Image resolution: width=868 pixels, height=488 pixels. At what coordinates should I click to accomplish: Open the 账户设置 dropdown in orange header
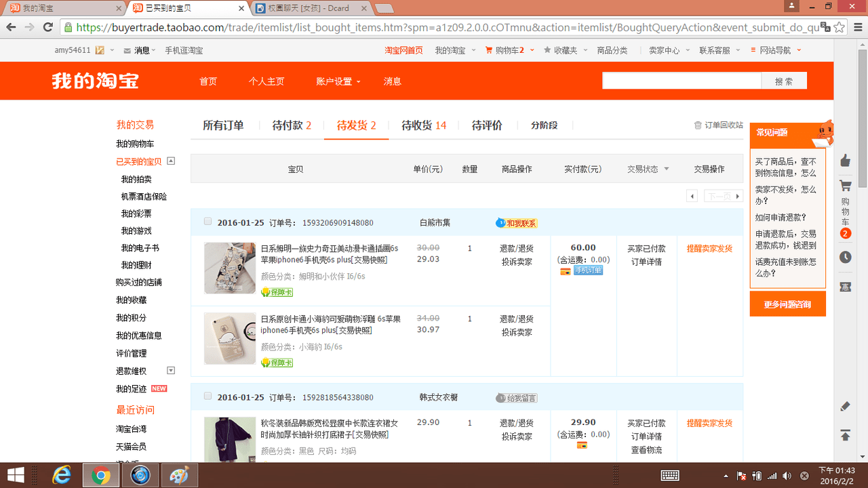(x=338, y=81)
